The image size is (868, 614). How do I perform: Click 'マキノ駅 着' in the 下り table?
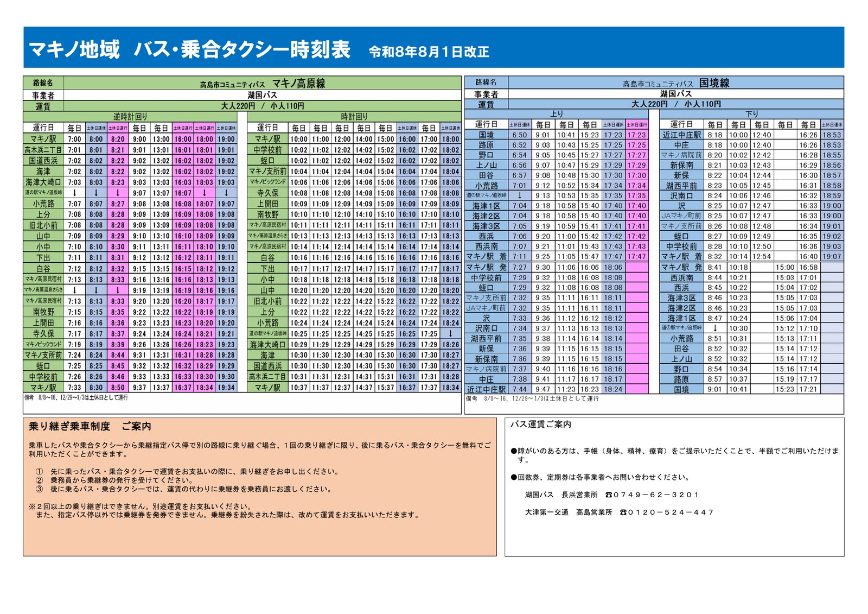682,256
